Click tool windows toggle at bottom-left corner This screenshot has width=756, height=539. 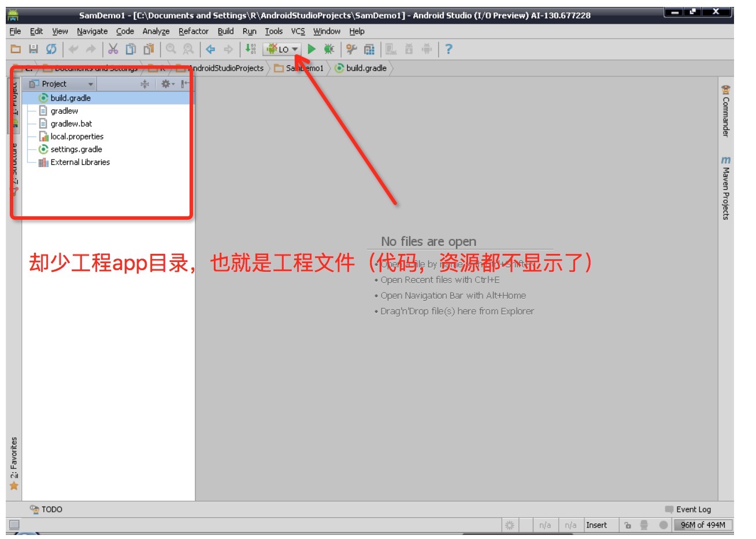click(x=14, y=525)
